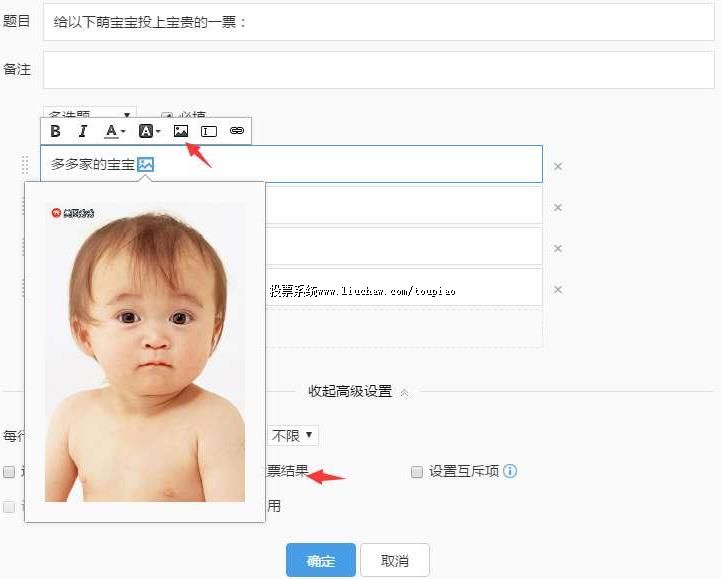Click the 备注 remarks input field
Screen dimensions: 724x579
pyautogui.click(x=378, y=70)
